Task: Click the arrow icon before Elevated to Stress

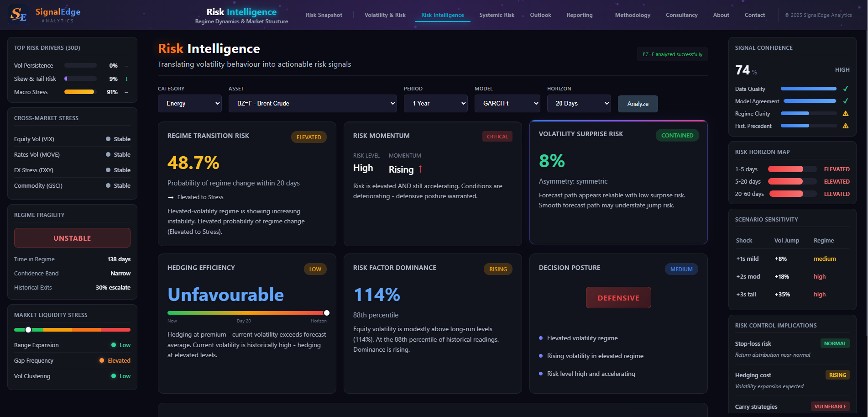Action: tap(170, 197)
